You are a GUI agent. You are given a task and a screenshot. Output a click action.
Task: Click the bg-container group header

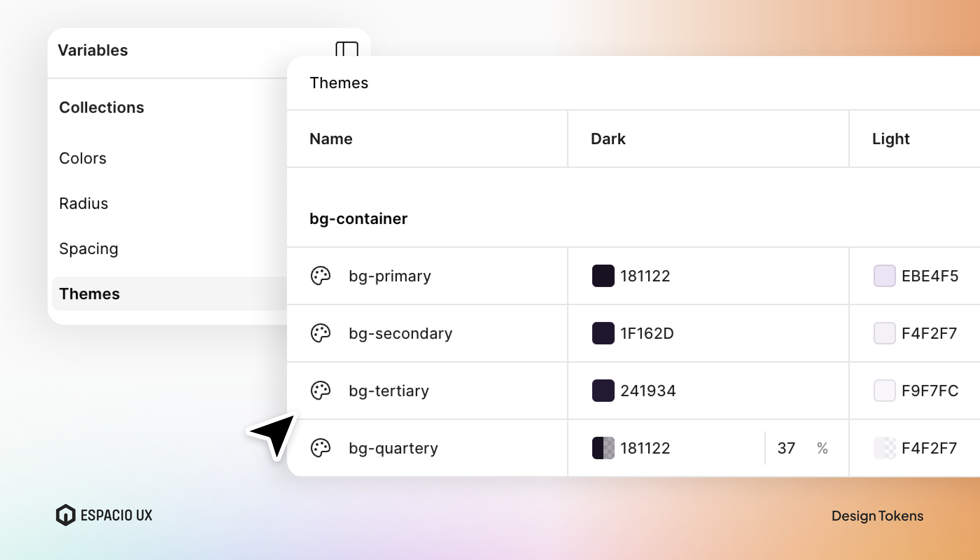click(x=358, y=218)
